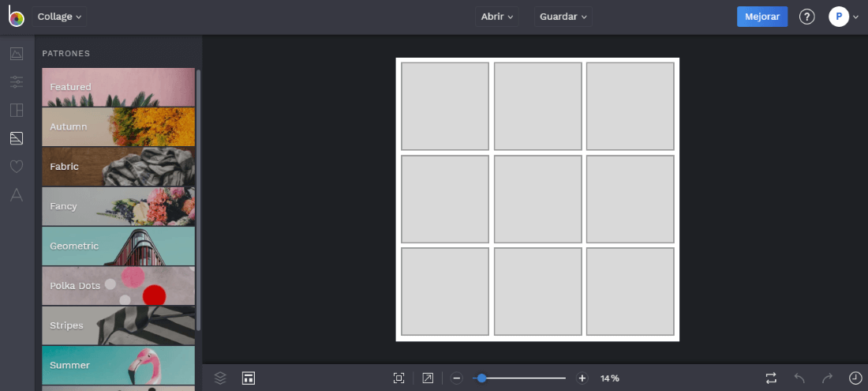Viewport: 868px width, 391px height.
Task: Open the Polka Dots pattern category
Action: (x=118, y=286)
